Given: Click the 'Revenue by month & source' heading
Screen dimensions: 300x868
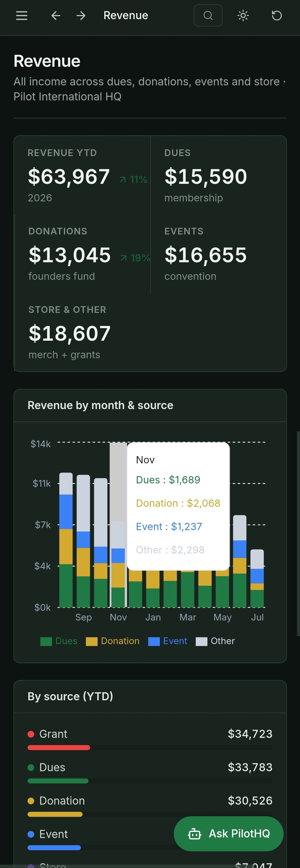Looking at the screenshot, I should [x=100, y=405].
